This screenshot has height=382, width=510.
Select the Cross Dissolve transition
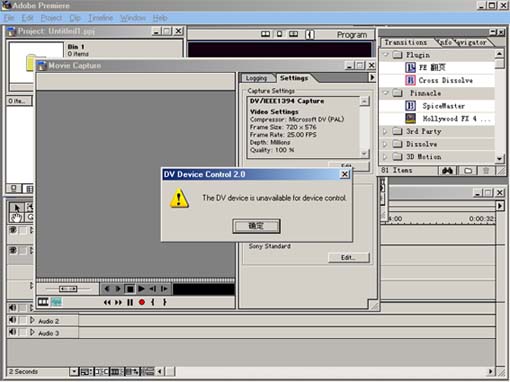coord(445,80)
